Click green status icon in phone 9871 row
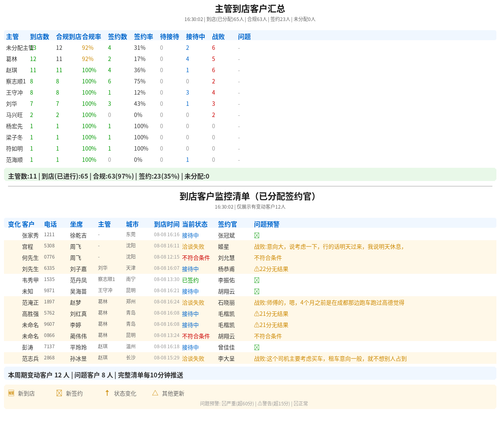This screenshot has height=426, width=500. (x=257, y=291)
